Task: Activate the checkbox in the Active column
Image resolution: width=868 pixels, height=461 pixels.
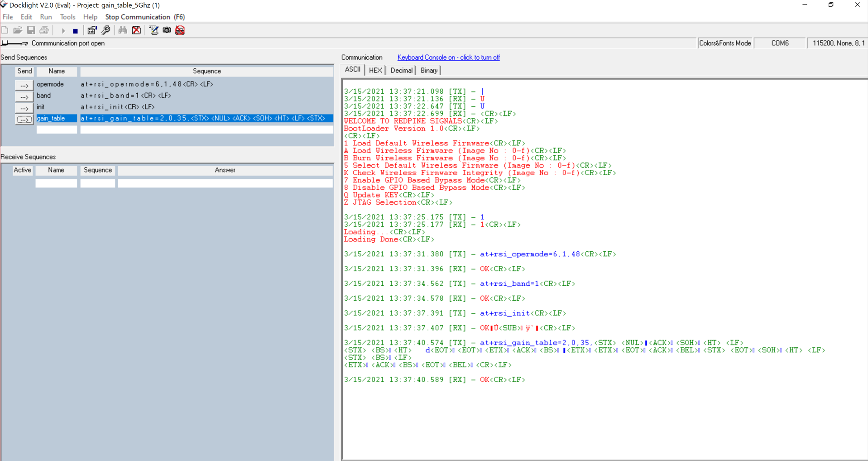Action: (x=22, y=183)
